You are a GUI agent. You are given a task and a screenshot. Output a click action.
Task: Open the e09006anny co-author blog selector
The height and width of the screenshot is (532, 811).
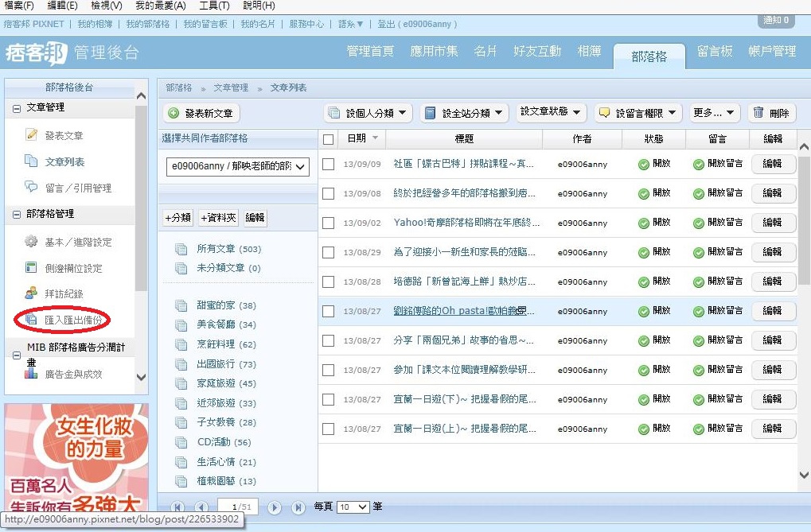coord(238,166)
